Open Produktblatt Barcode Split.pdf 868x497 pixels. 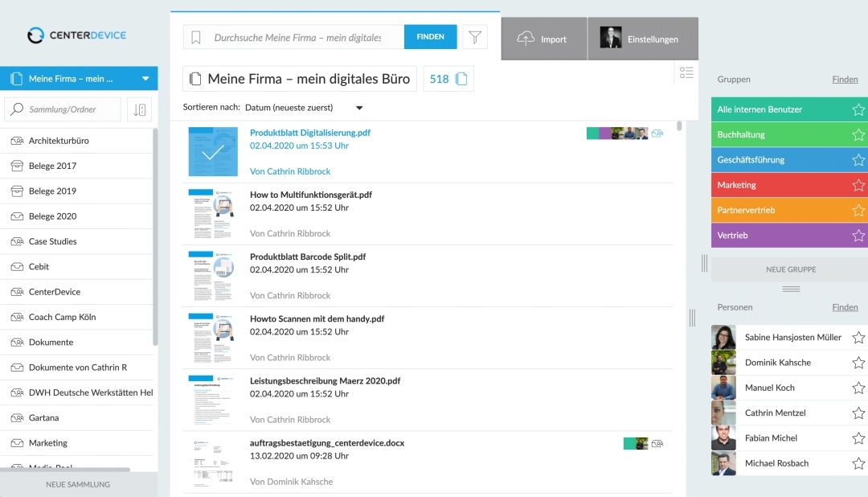pos(308,257)
